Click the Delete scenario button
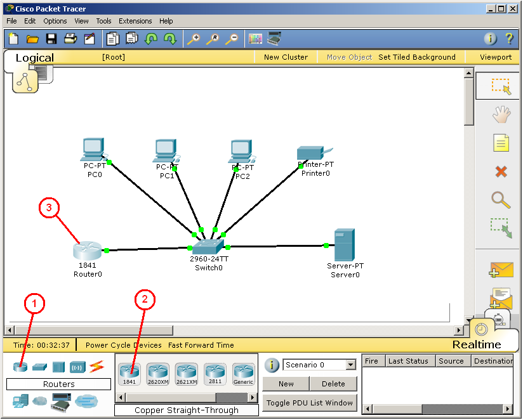 (x=333, y=384)
